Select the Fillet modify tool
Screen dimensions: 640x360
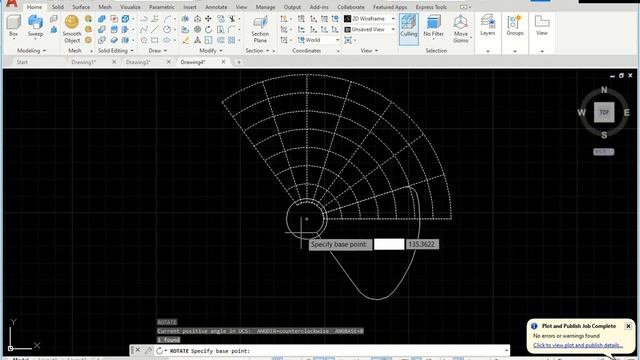pos(232,29)
